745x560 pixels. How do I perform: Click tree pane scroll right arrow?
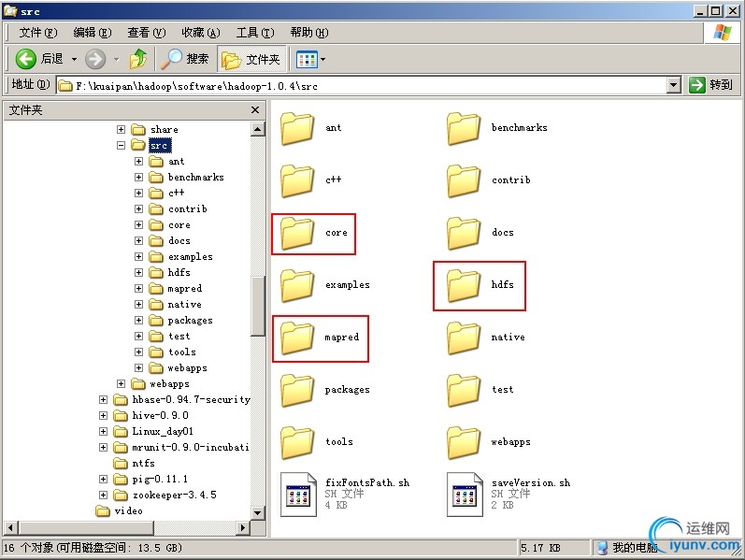243,527
